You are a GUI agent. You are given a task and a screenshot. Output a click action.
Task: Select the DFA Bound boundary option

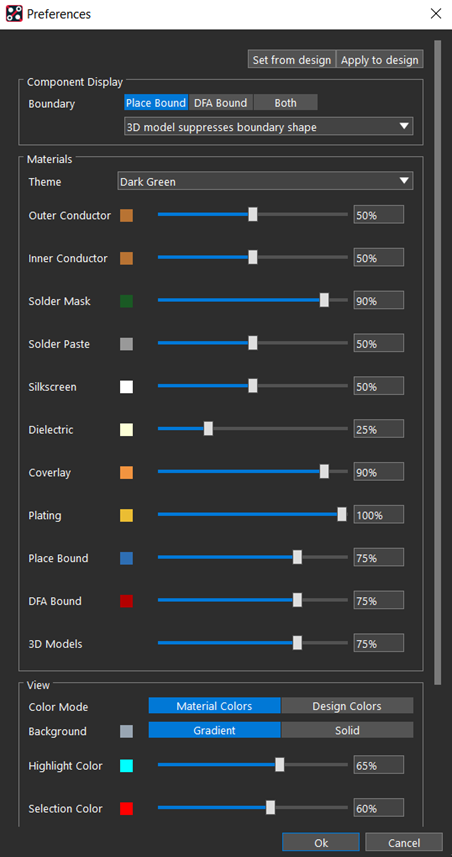pos(221,103)
